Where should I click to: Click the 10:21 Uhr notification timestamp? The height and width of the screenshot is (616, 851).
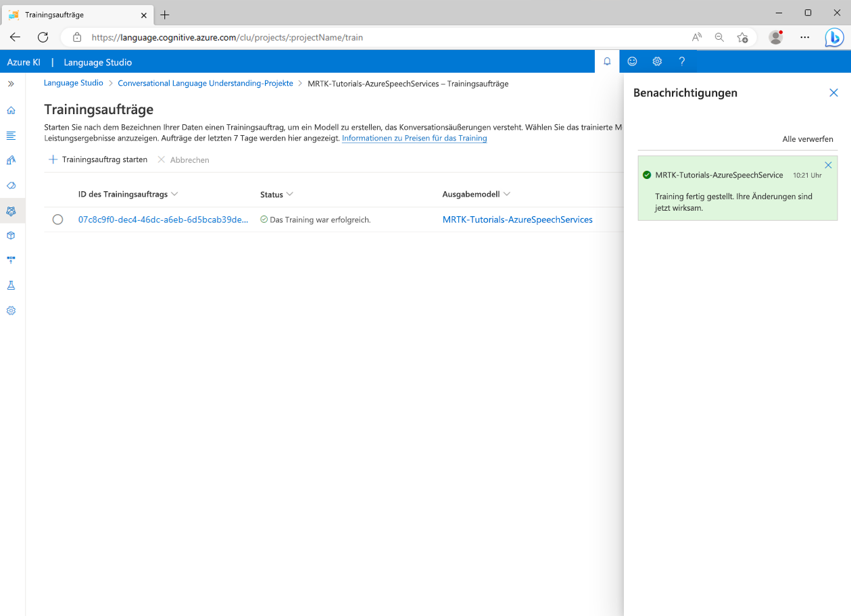[807, 176]
